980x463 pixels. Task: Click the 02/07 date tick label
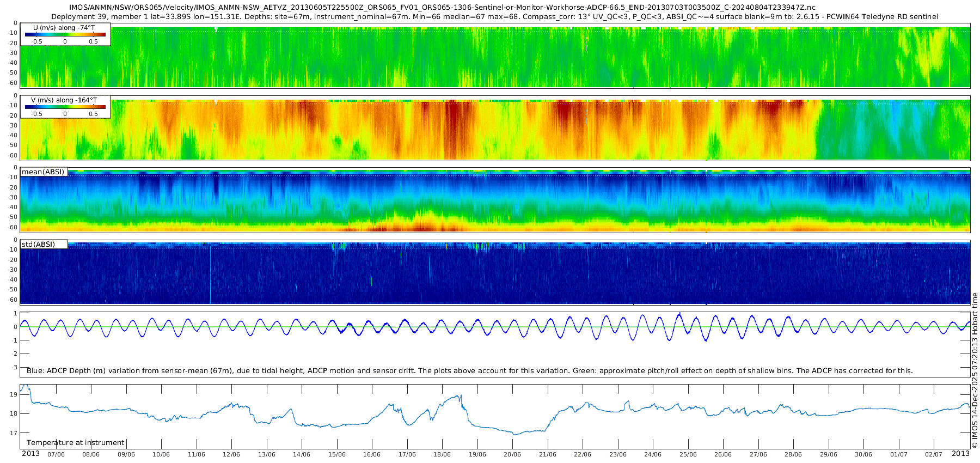point(933,454)
